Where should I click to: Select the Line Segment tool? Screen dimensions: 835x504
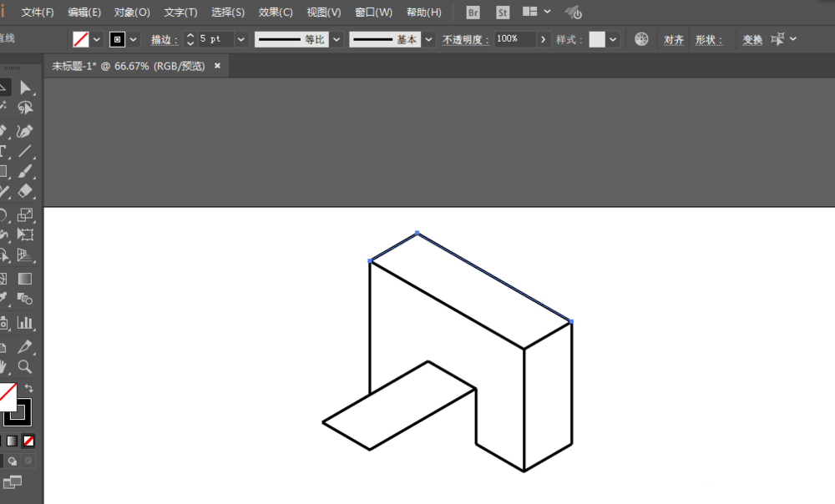(x=24, y=151)
